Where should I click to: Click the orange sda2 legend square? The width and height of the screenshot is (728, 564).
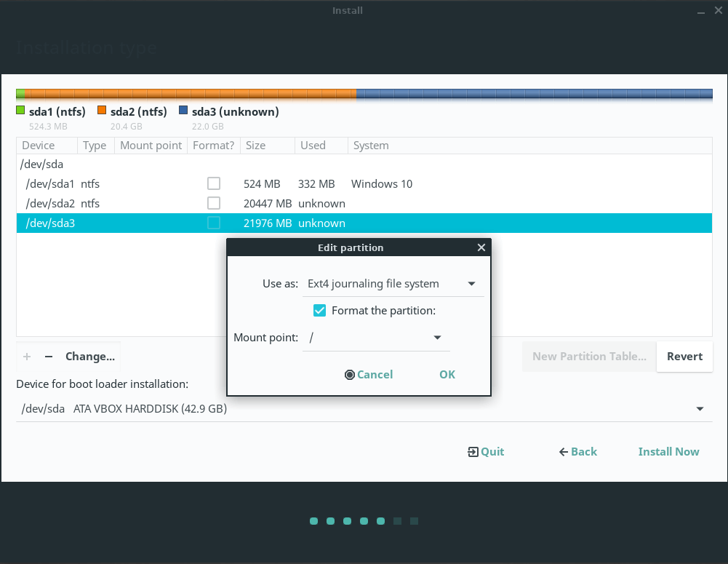[102, 111]
